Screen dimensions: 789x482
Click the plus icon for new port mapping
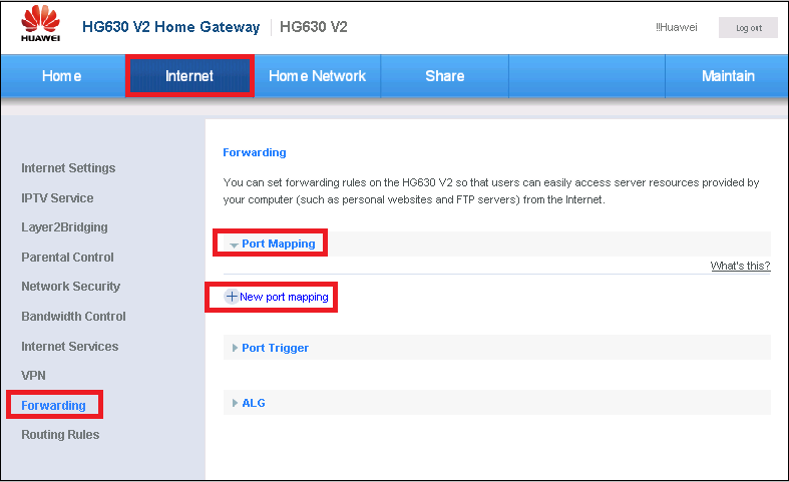(231, 297)
